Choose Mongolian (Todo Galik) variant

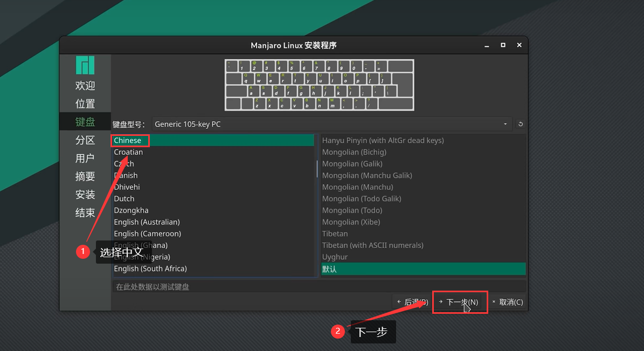424,198
